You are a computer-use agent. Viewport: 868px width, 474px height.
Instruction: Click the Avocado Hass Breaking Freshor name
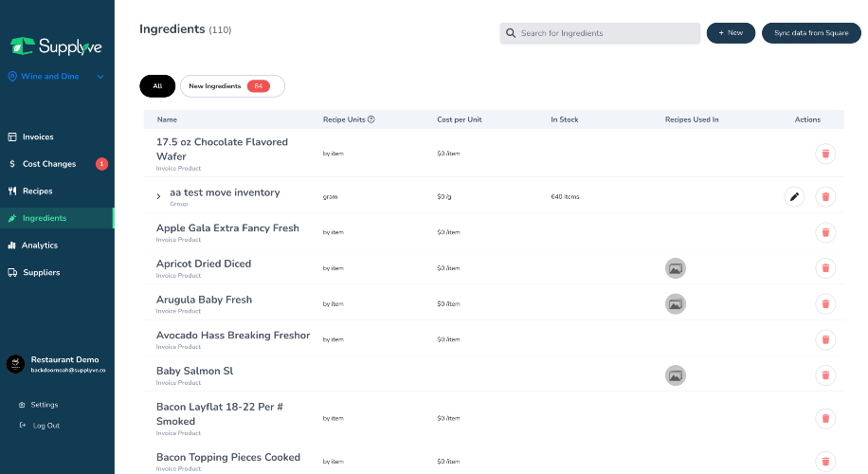(x=233, y=336)
